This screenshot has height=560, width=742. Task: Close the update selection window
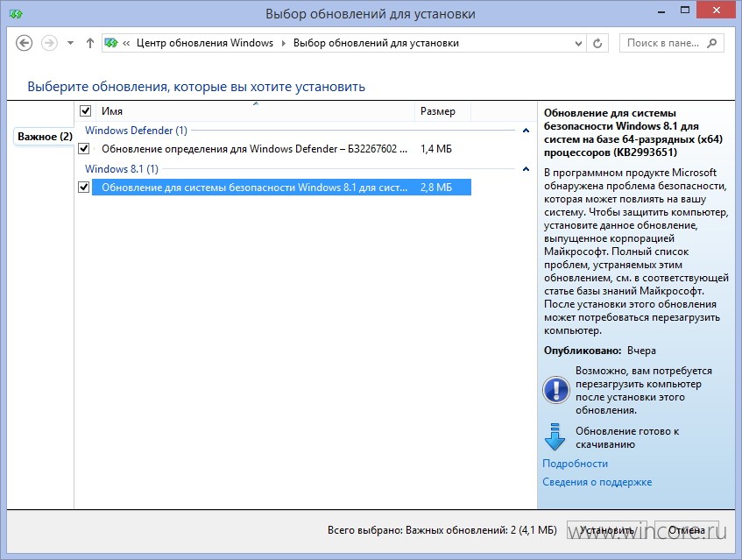pyautogui.click(x=716, y=11)
